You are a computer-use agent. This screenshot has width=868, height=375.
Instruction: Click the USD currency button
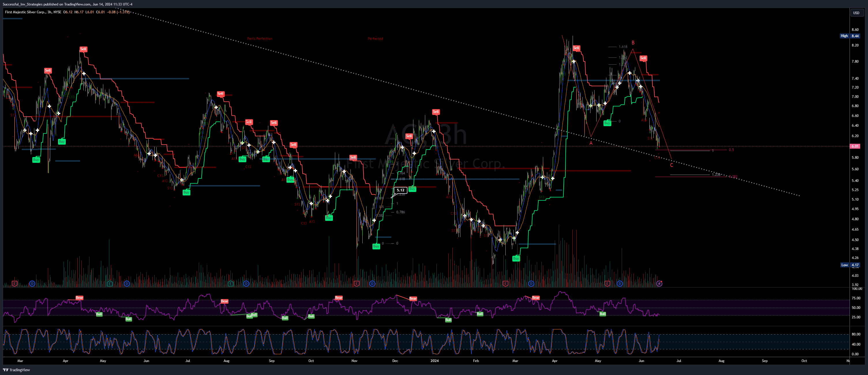pyautogui.click(x=856, y=13)
